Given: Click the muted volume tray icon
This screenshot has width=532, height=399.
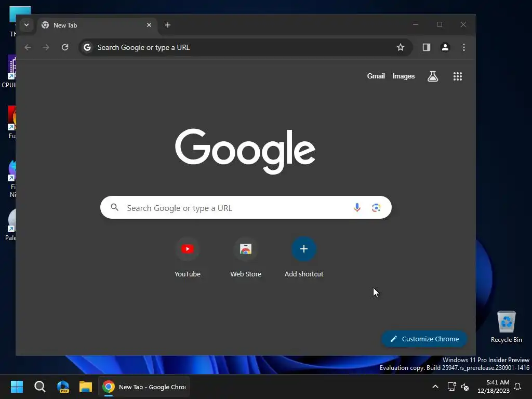Looking at the screenshot, I should click(x=465, y=387).
